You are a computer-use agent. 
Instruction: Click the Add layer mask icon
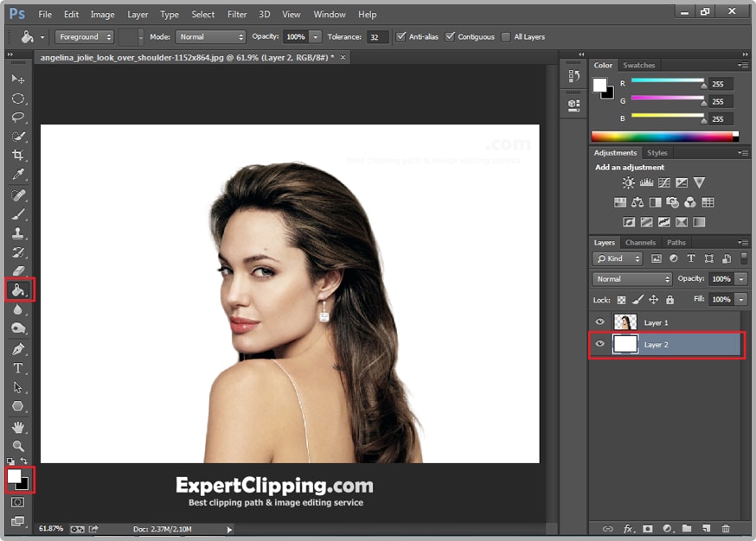[x=648, y=528]
